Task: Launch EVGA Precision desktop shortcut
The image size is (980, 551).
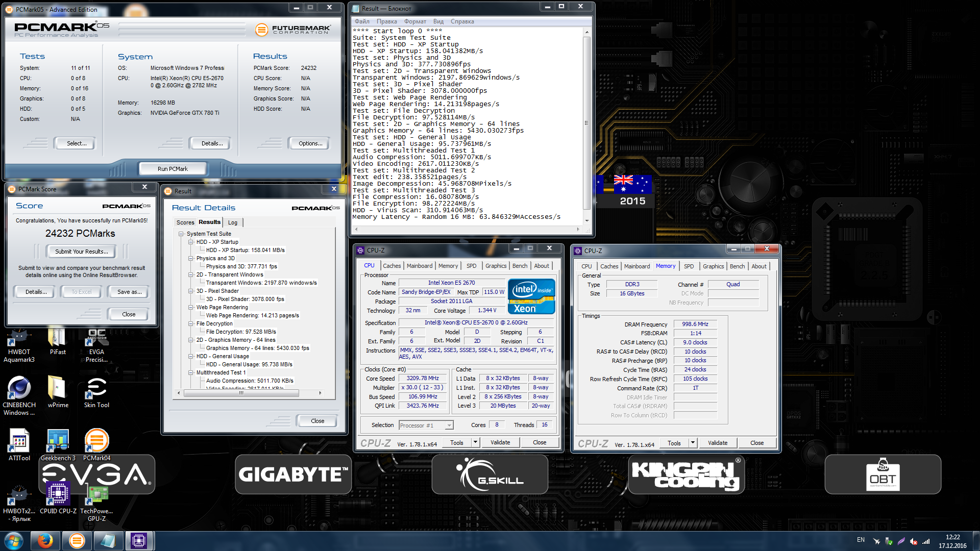Action: 96,345
